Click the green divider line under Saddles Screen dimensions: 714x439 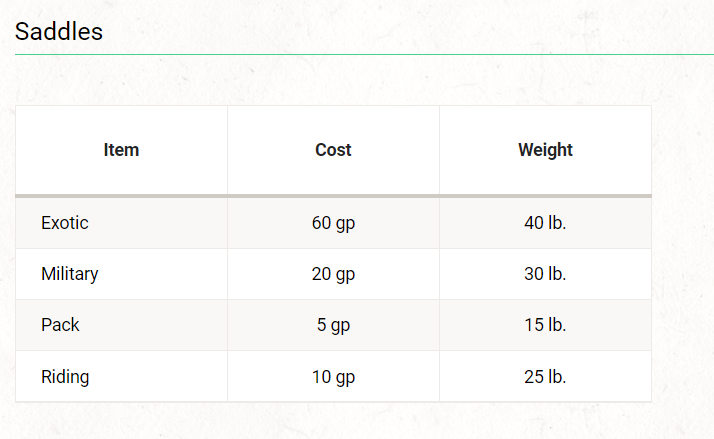coord(360,54)
